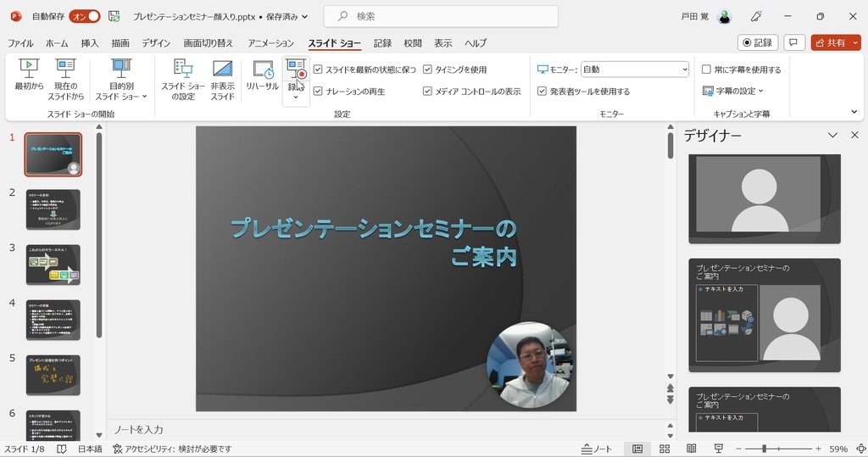Open the Animations (アニメーション) tab
Screen dimensions: 868x457
(x=270, y=43)
